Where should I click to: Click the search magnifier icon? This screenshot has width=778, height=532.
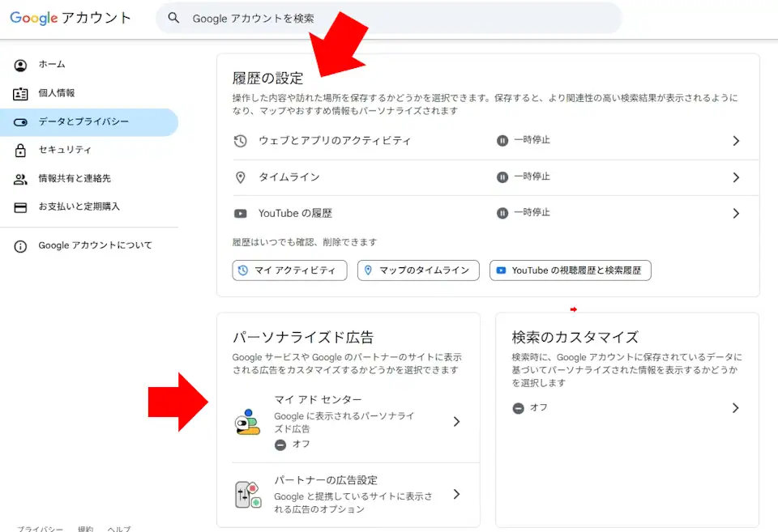coord(173,18)
